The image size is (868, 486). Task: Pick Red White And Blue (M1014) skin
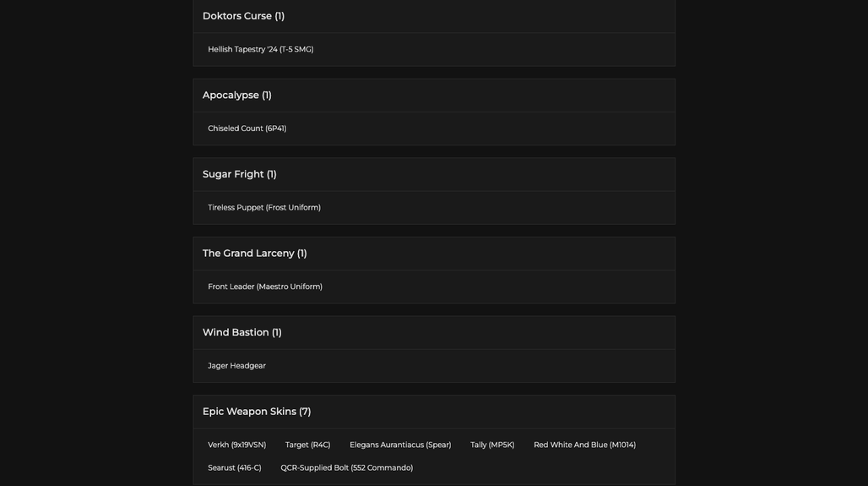coord(584,445)
